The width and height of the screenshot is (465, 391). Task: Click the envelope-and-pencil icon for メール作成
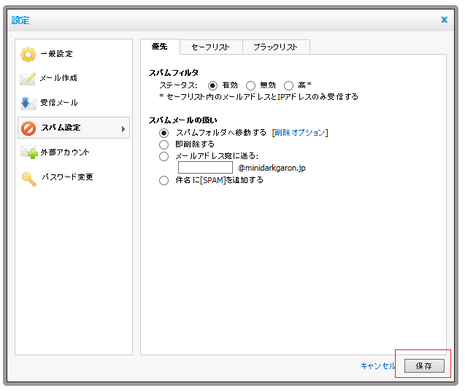click(28, 79)
